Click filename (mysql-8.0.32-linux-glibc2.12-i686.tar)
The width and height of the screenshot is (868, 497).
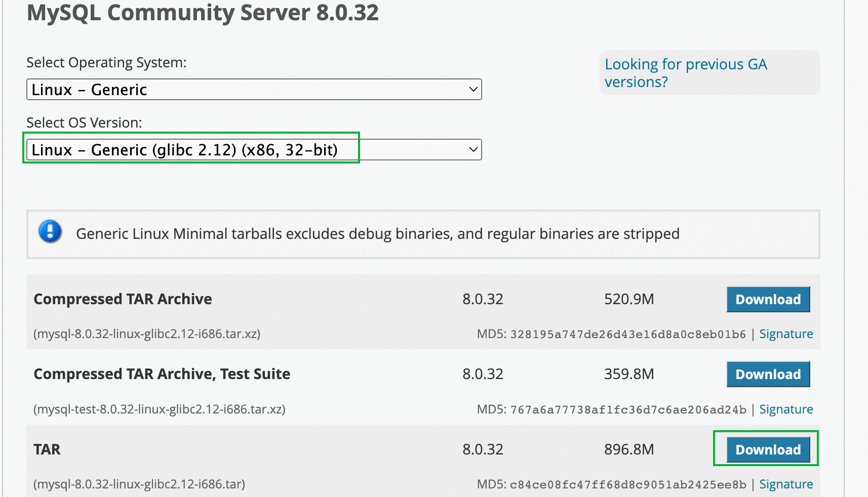pyautogui.click(x=139, y=484)
